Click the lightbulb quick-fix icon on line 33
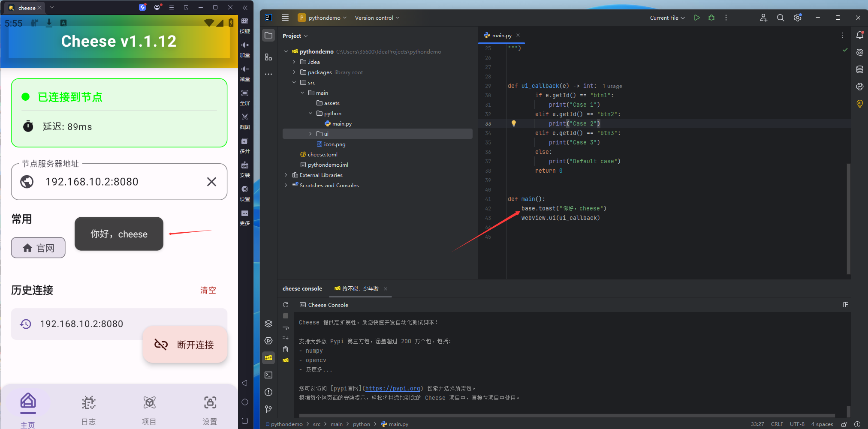 (513, 123)
